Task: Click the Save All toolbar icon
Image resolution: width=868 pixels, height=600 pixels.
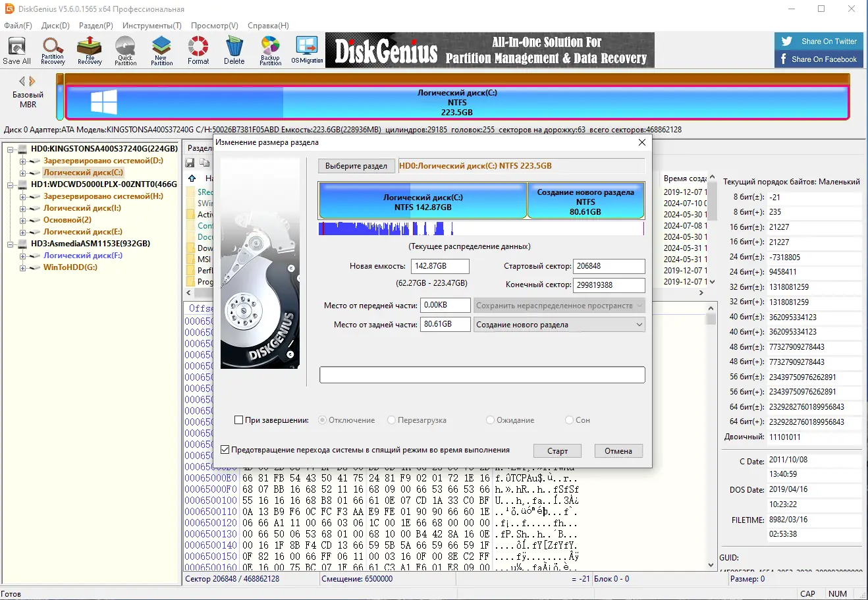Action: click(16, 51)
